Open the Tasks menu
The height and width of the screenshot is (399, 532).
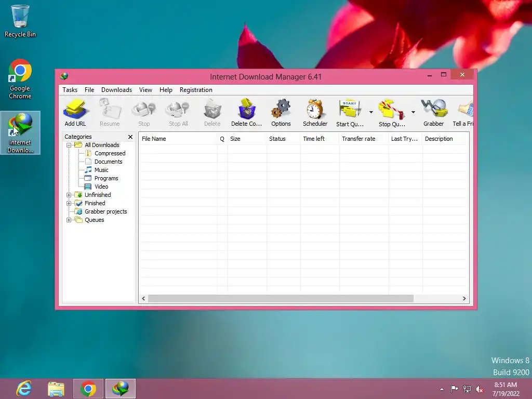pos(70,89)
